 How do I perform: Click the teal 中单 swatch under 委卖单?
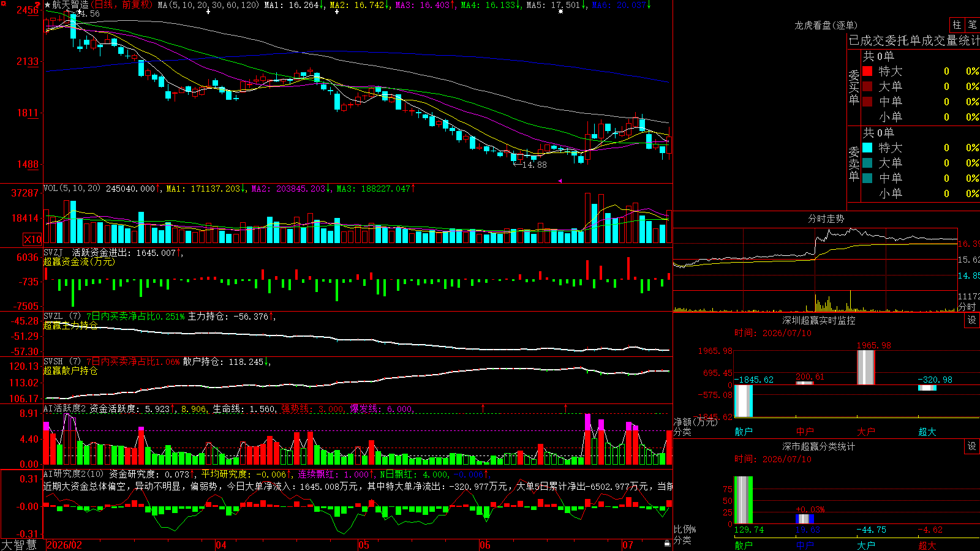[x=867, y=178]
